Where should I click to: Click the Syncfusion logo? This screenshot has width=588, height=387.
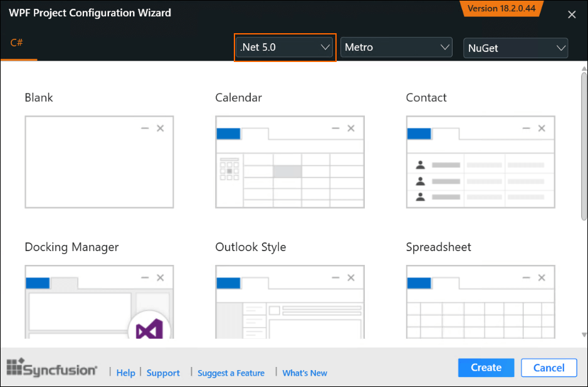tap(52, 368)
